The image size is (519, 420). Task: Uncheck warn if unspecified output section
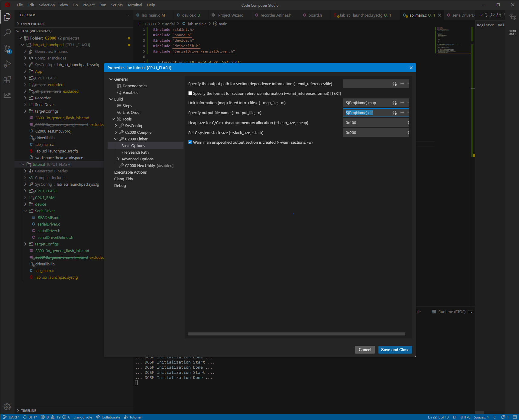190,142
